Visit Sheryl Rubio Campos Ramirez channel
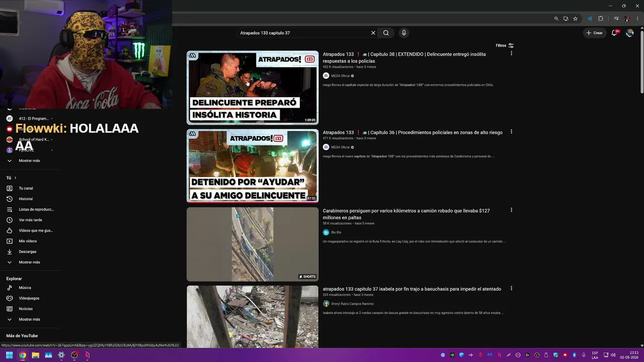644x362 pixels. click(x=352, y=304)
